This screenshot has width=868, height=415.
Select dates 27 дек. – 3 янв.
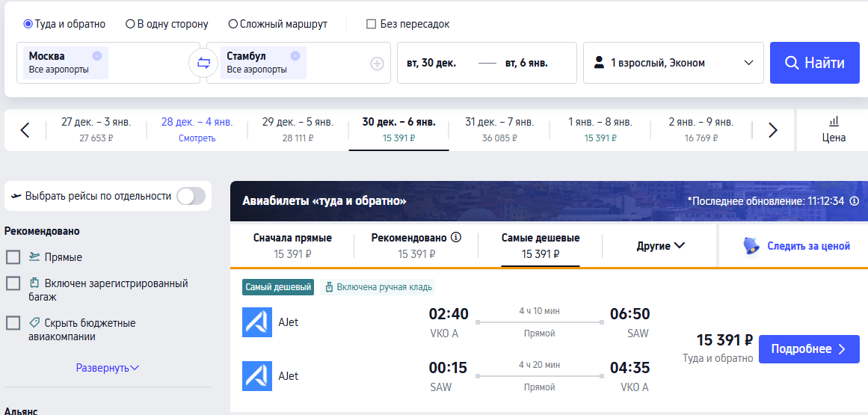(96, 129)
